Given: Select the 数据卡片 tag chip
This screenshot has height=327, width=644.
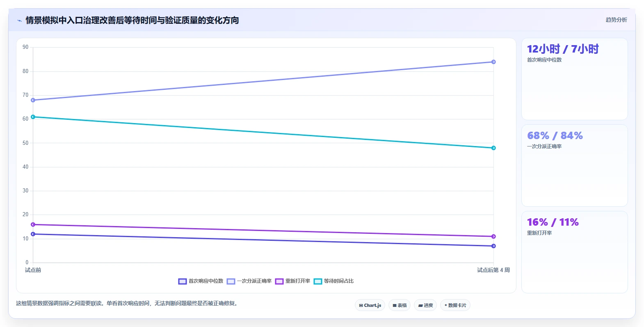Looking at the screenshot, I should click(x=455, y=305).
